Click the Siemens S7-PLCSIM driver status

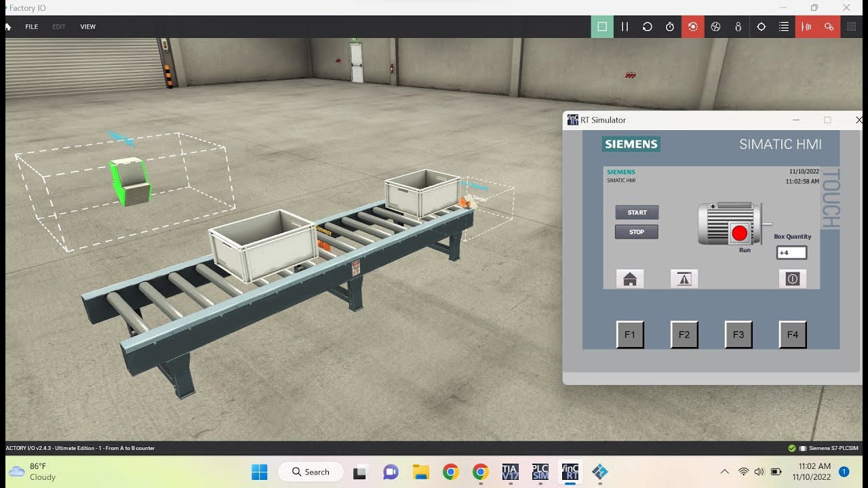[x=823, y=449]
